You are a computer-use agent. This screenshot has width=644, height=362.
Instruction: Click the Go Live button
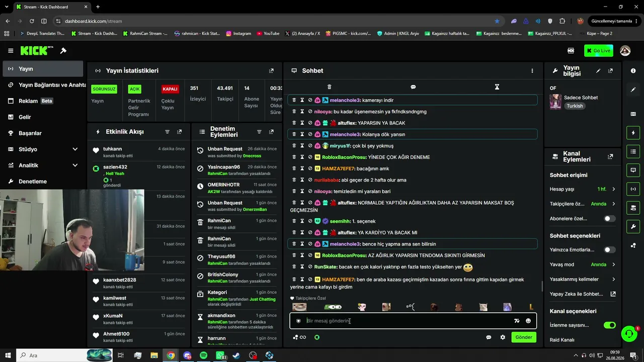(598, 51)
